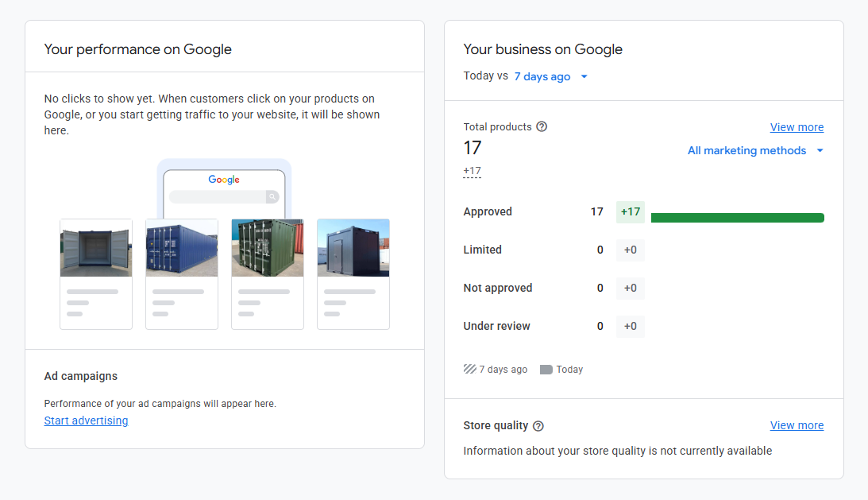Expand the All marketing methods dropdown
Image resolution: width=868 pixels, height=500 pixels.
(755, 150)
